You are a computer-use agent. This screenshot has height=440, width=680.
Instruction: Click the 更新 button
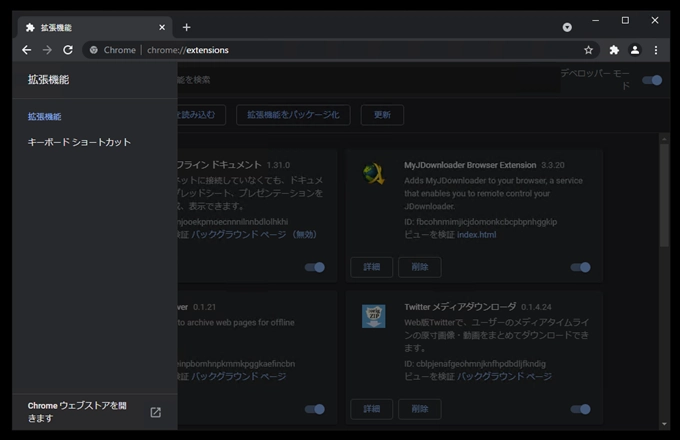coord(382,115)
